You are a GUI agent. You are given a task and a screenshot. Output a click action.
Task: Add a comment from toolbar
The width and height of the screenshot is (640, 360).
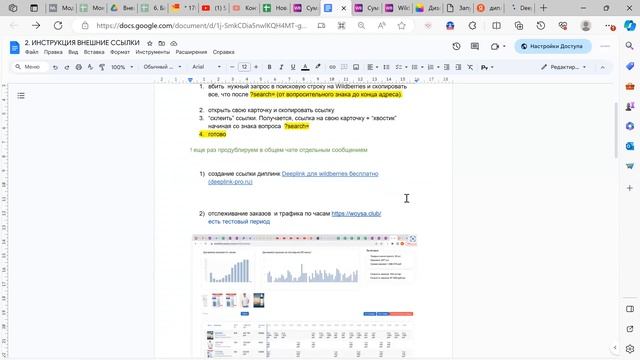click(x=344, y=67)
